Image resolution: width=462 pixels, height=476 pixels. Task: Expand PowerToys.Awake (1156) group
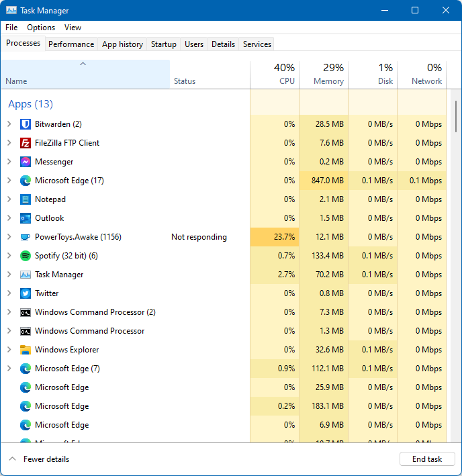[x=9, y=237]
